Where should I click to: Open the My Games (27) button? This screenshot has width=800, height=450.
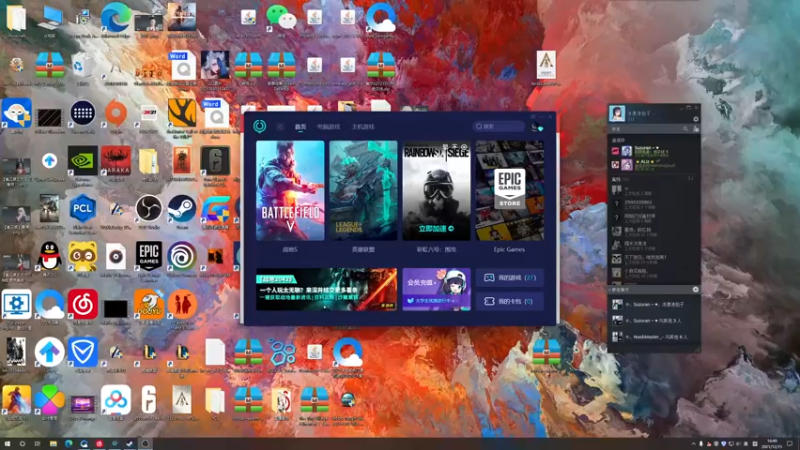[510, 278]
